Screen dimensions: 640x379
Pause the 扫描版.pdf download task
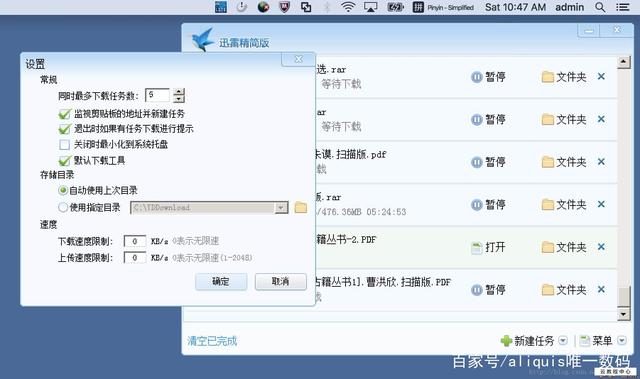[488, 162]
